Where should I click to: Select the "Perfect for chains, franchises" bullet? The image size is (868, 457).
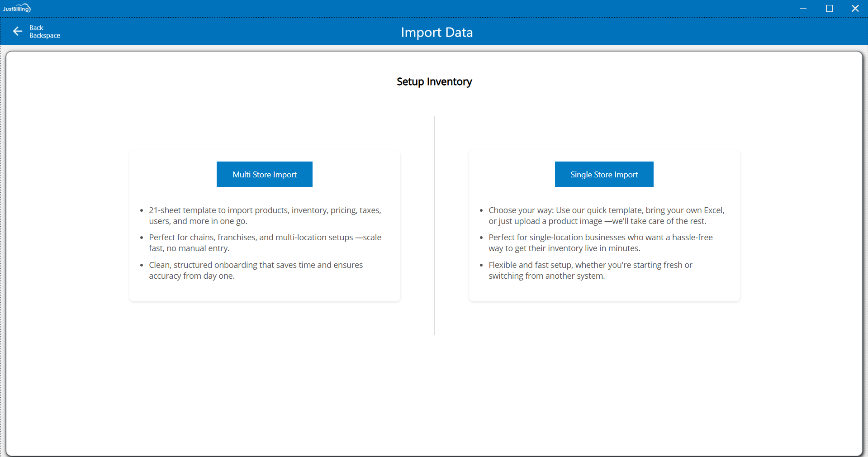[x=265, y=243]
